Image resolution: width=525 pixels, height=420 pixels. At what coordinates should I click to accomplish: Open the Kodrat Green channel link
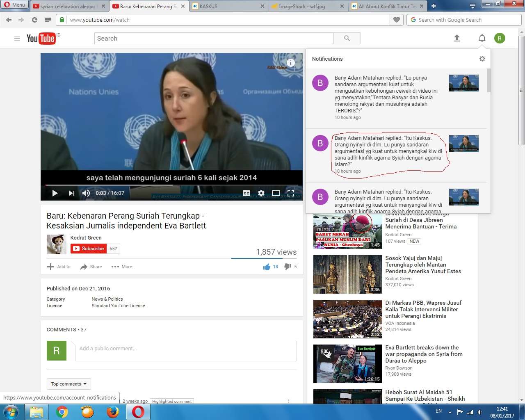click(86, 237)
